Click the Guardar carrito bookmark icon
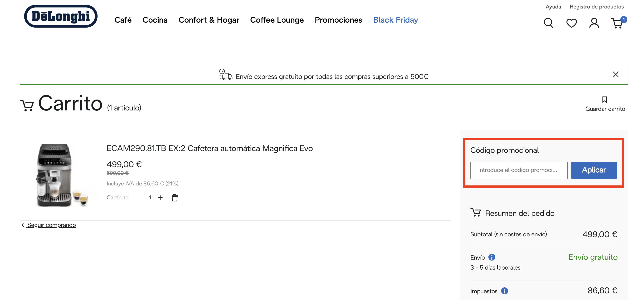The width and height of the screenshot is (644, 300). pos(604,100)
